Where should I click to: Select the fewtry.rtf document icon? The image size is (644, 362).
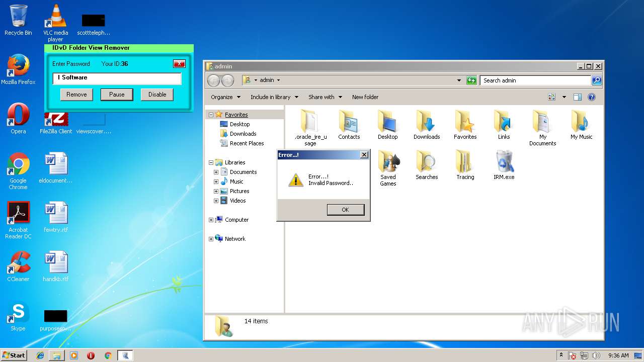point(55,217)
